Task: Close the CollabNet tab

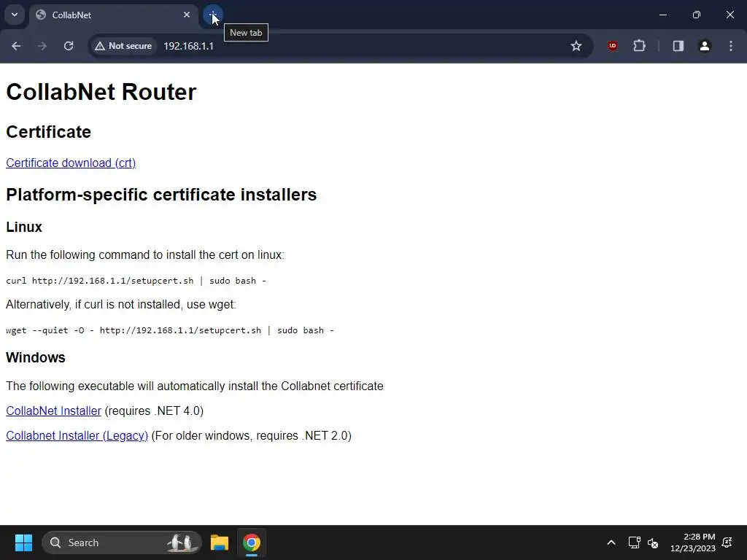Action: (x=187, y=15)
